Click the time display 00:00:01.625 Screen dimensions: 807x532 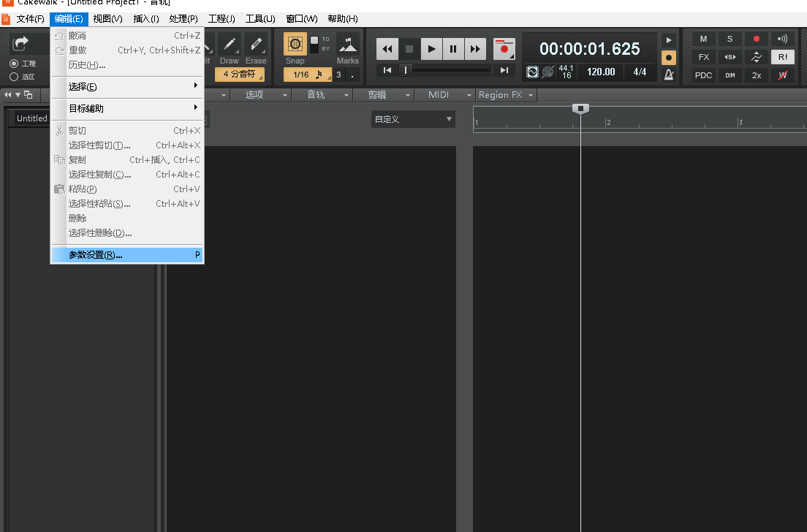click(x=589, y=49)
